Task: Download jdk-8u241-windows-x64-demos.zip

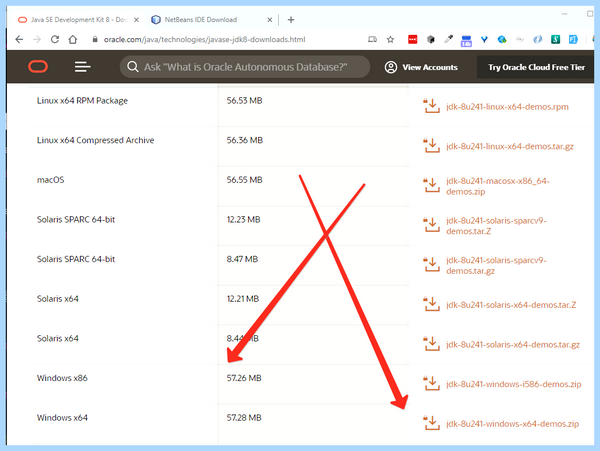Action: (512, 424)
